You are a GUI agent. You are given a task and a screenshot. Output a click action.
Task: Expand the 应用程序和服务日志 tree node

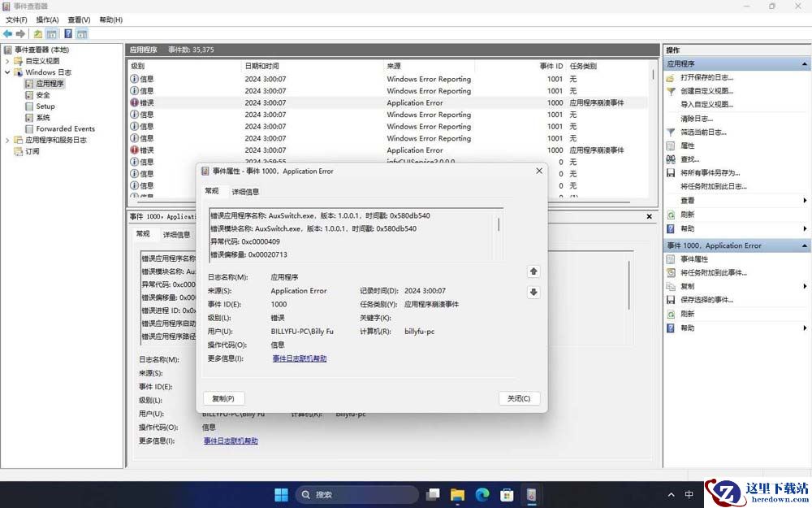pos(7,140)
